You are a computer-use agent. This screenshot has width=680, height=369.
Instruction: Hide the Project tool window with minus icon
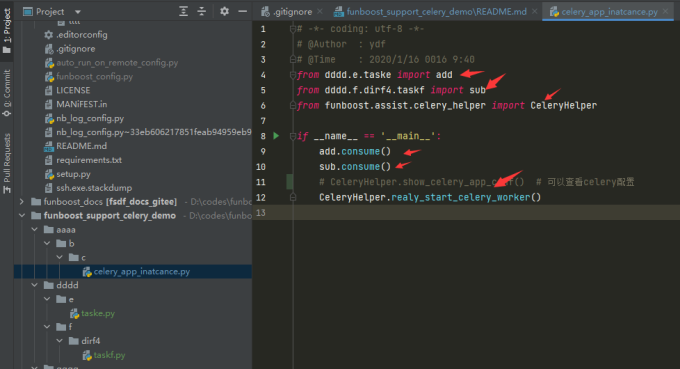coord(242,11)
